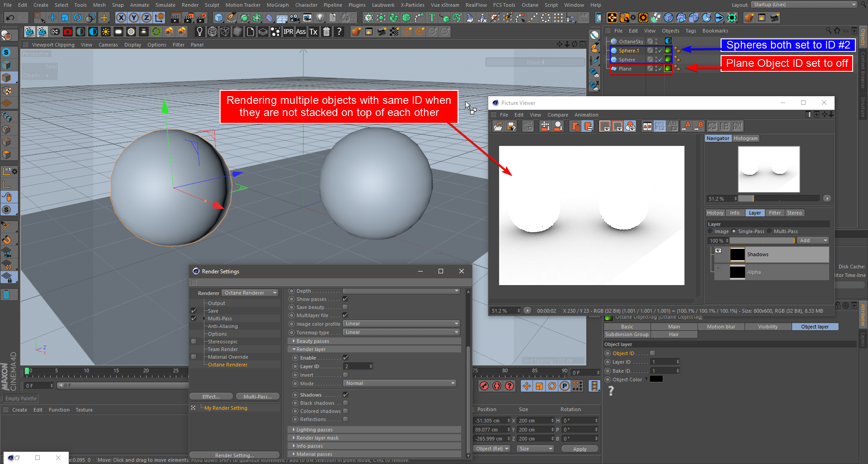Click the Octane Tx texture manager icon
The width and height of the screenshot is (868, 464).
[x=313, y=32]
